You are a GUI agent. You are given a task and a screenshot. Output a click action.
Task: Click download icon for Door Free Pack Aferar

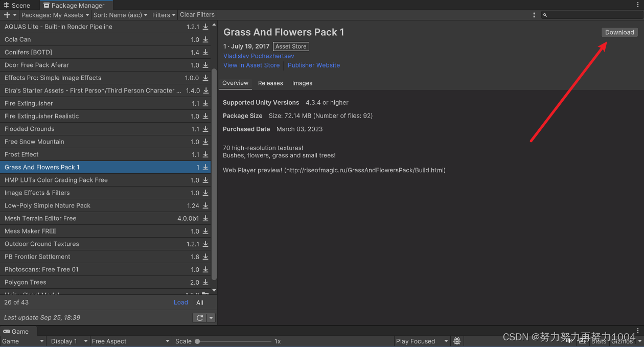coord(205,65)
